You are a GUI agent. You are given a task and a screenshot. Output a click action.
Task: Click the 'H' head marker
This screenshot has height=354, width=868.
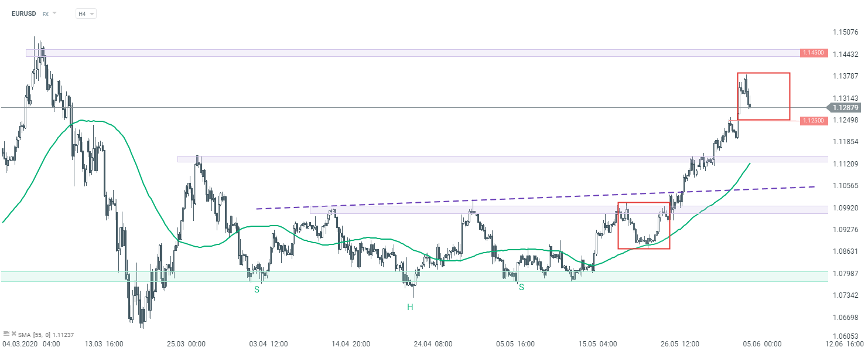point(410,307)
